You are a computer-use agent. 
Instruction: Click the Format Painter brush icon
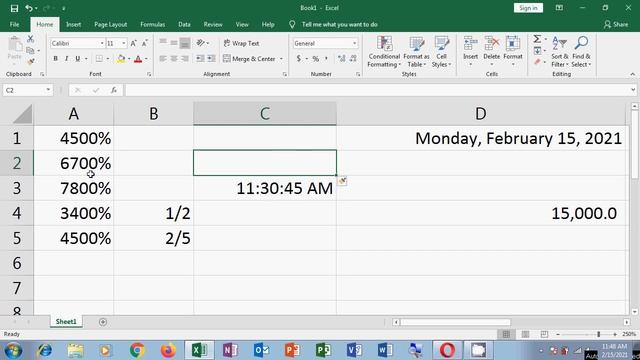(x=30, y=62)
